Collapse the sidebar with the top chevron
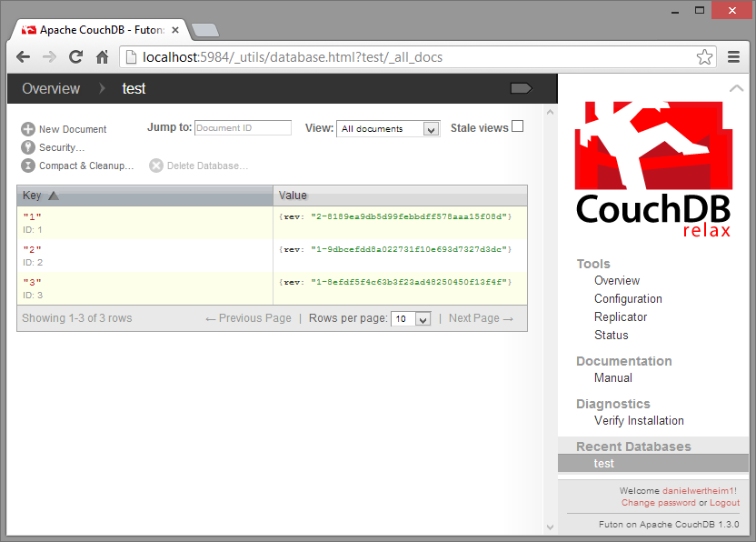Image resolution: width=756 pixels, height=542 pixels. (x=736, y=88)
